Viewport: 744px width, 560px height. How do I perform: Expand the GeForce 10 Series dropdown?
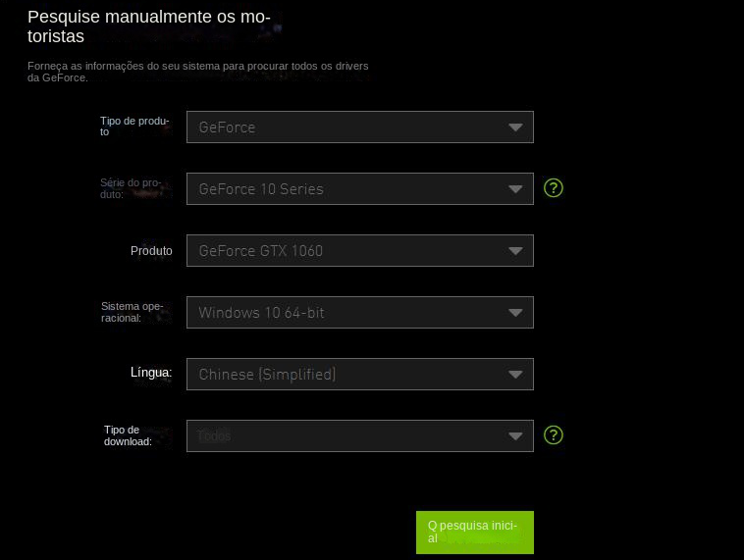pos(359,188)
